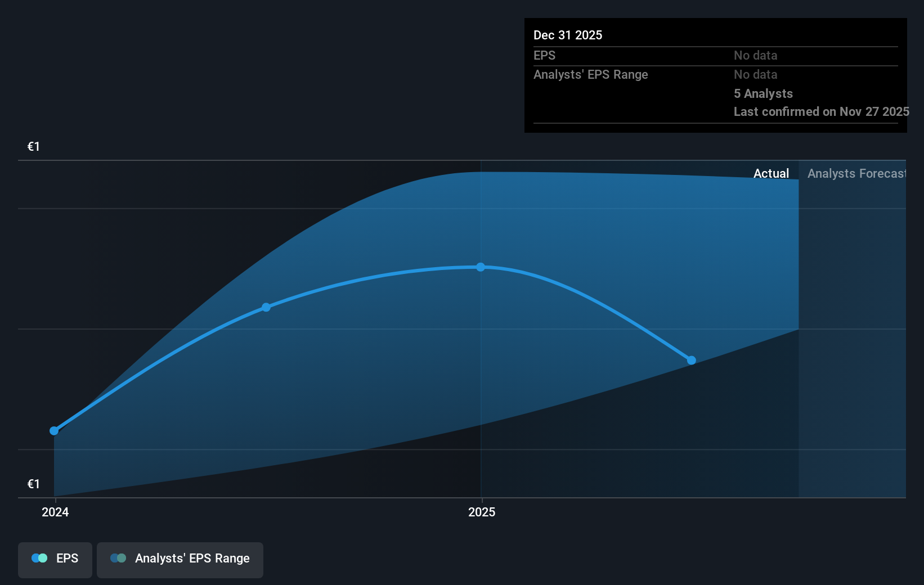Select the peak EPS data point near 2025
Screen dimensions: 924x585
480,267
